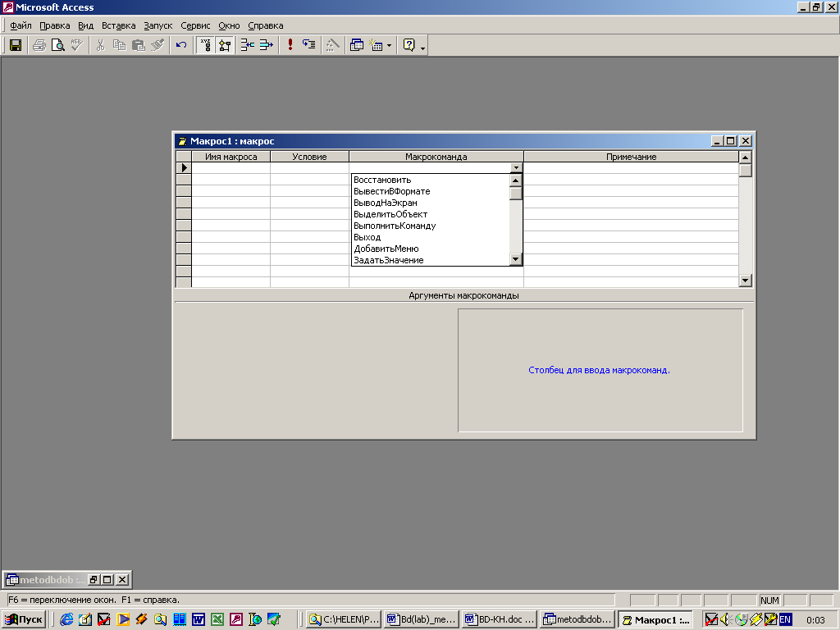
Task: Open the Правка menu
Action: 55,25
